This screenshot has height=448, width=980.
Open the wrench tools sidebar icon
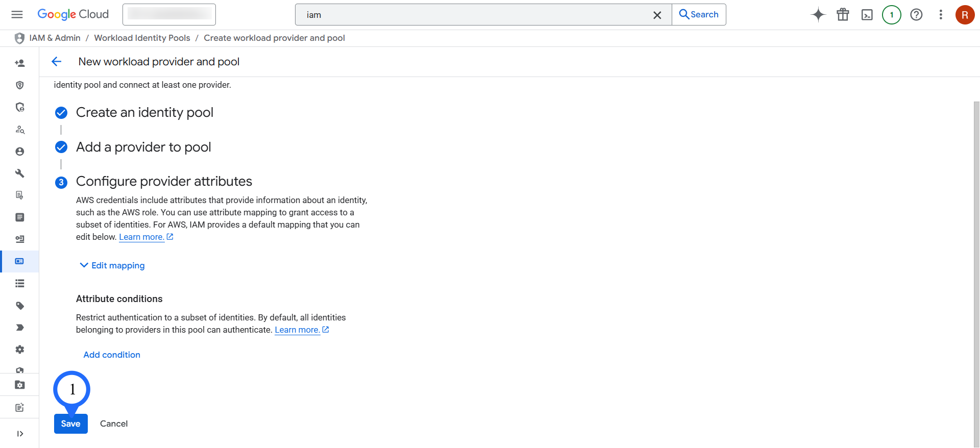pyautogui.click(x=20, y=173)
